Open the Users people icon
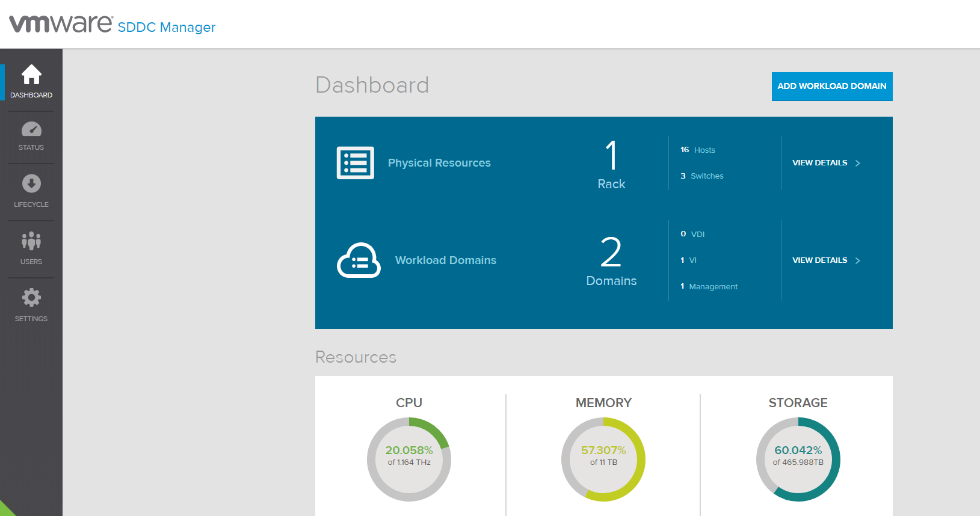Viewport: 980px width, 516px height. 31,241
